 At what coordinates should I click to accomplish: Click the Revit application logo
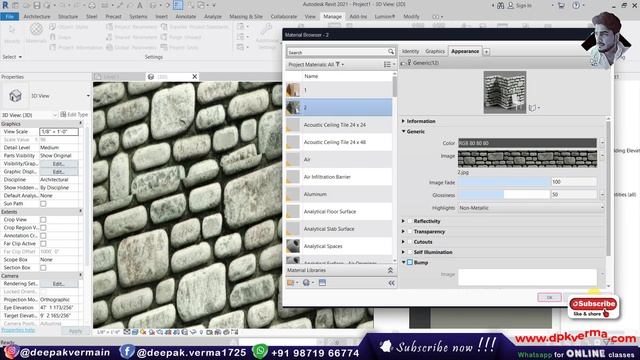click(5, 5)
